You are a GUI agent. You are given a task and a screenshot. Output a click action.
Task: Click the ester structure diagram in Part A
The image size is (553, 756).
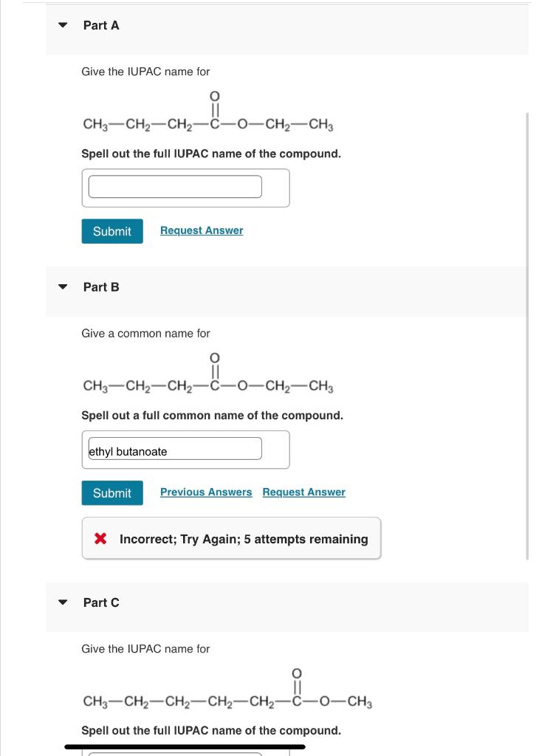pyautogui.click(x=209, y=114)
